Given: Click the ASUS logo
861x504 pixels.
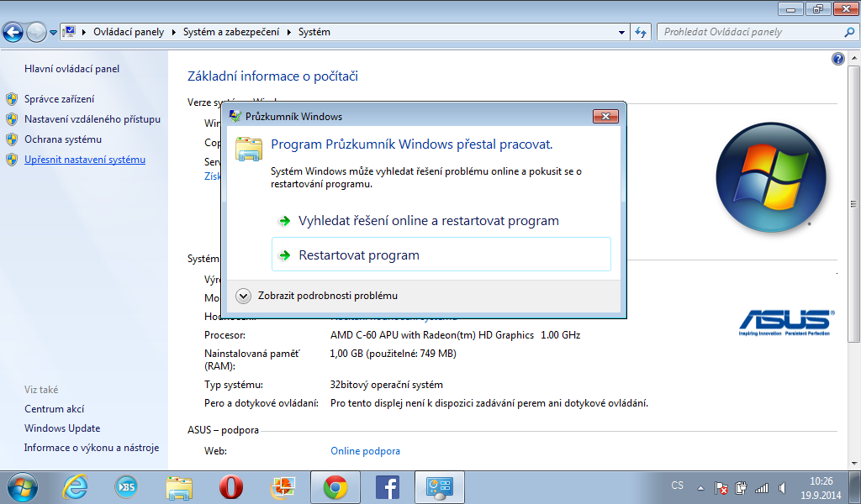Looking at the screenshot, I should 786,323.
